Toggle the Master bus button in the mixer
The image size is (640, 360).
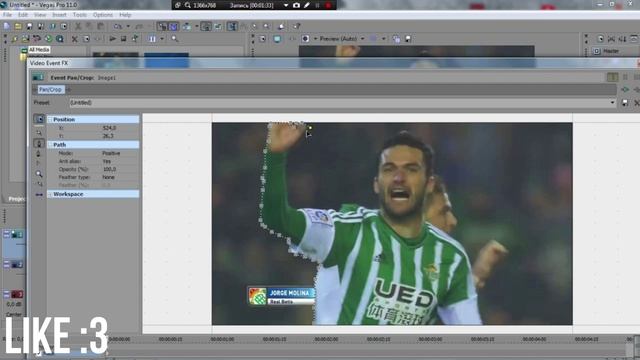[x=597, y=51]
